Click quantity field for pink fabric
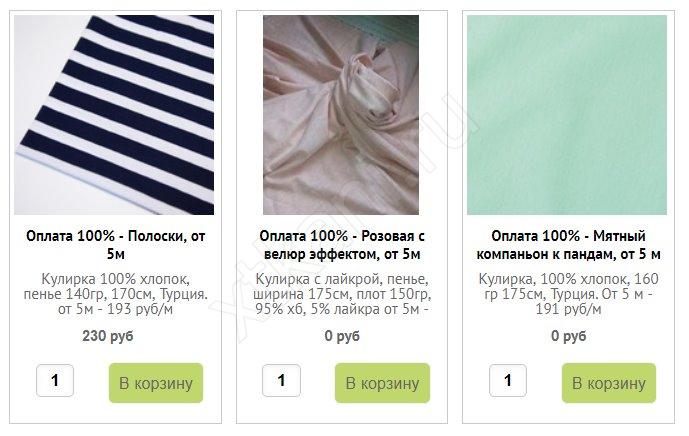 pos(282,380)
